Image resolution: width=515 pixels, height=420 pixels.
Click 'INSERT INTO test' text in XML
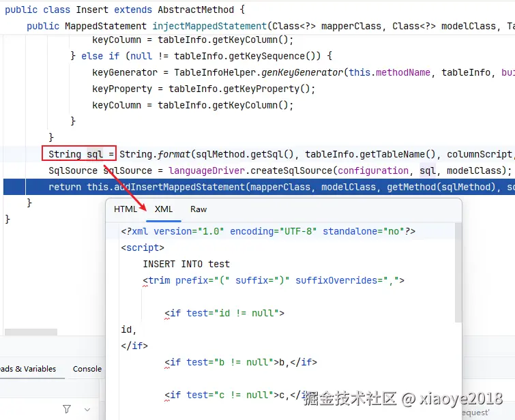(x=186, y=264)
